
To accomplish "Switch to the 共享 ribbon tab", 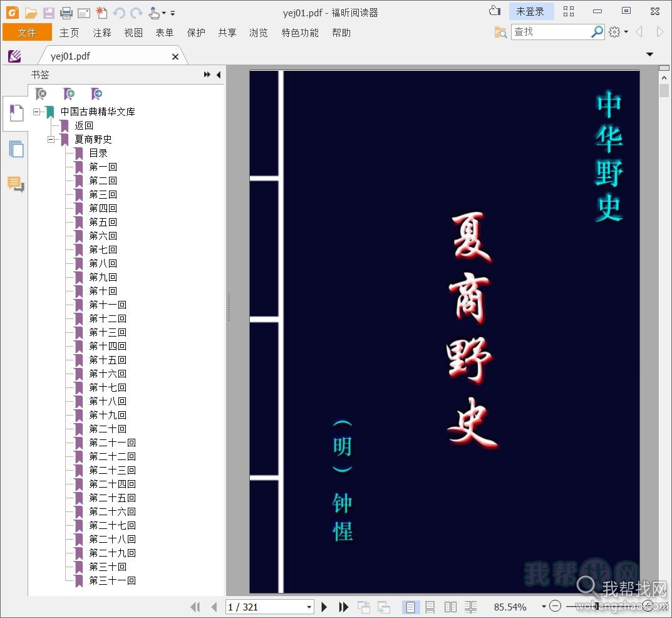I will (x=227, y=33).
